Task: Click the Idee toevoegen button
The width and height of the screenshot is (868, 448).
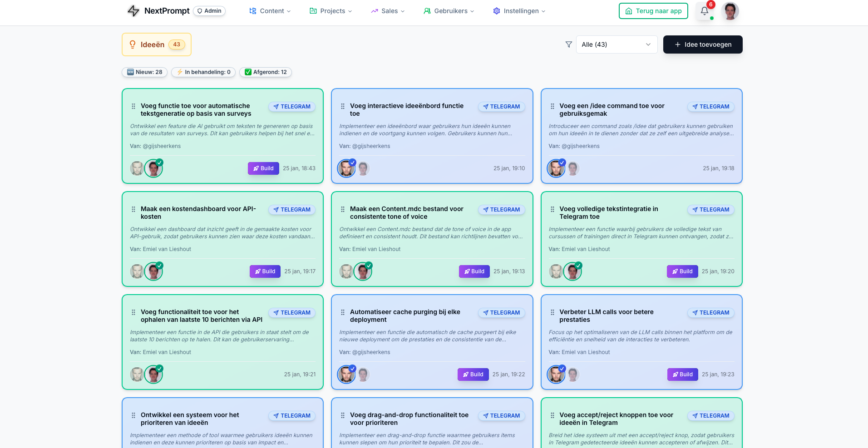Action: tap(702, 44)
